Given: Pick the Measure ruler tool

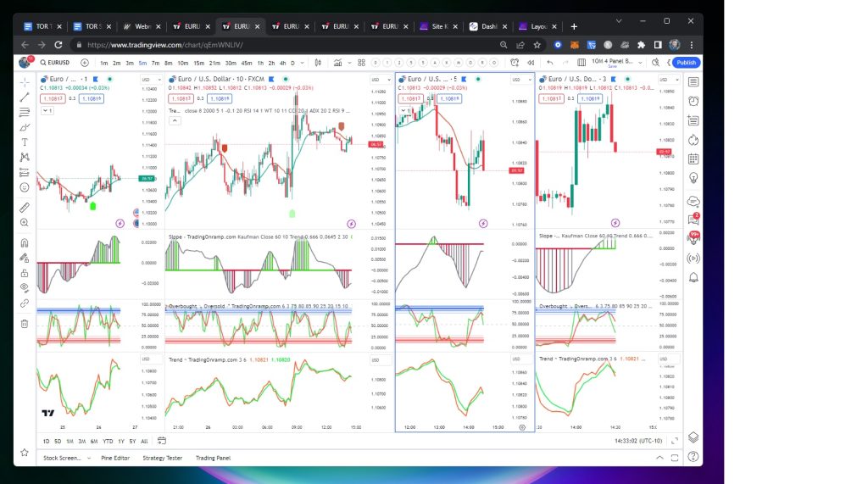Looking at the screenshot, I should [x=24, y=207].
